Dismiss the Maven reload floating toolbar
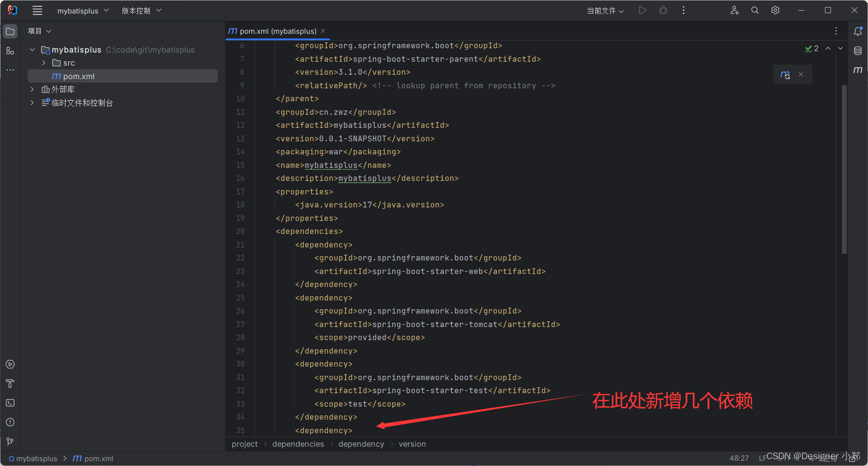 click(801, 74)
